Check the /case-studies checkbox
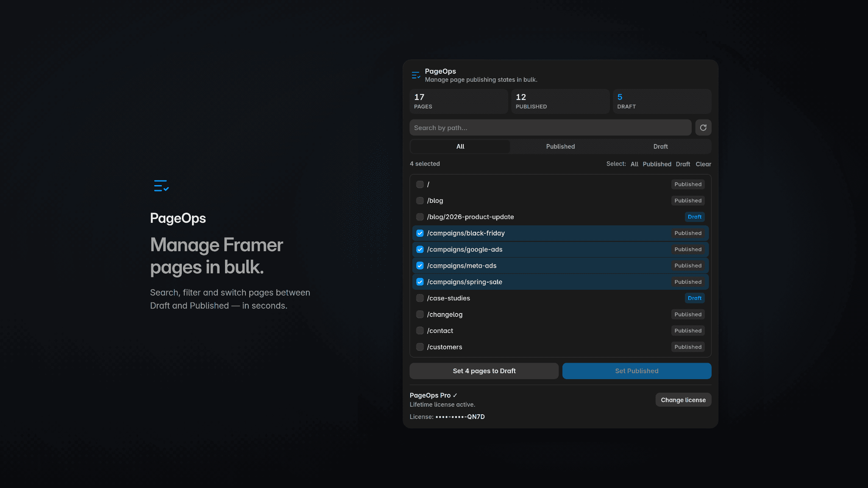 click(420, 298)
